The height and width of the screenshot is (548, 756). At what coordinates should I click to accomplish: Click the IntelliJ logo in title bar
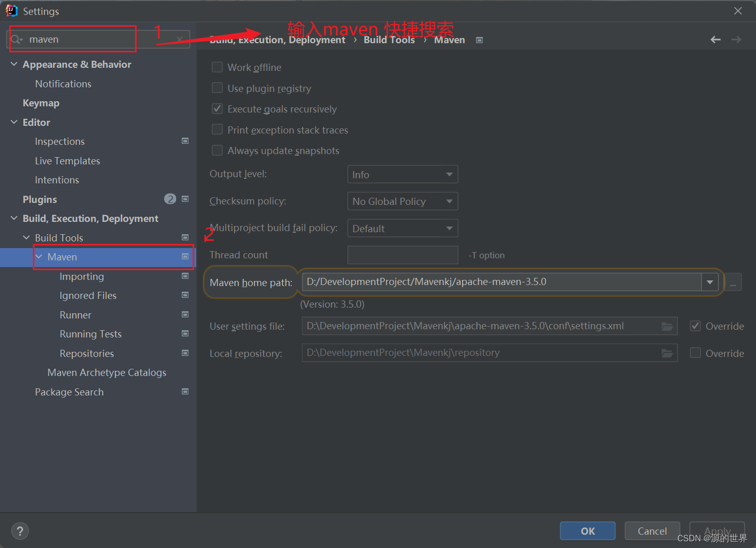tap(12, 11)
